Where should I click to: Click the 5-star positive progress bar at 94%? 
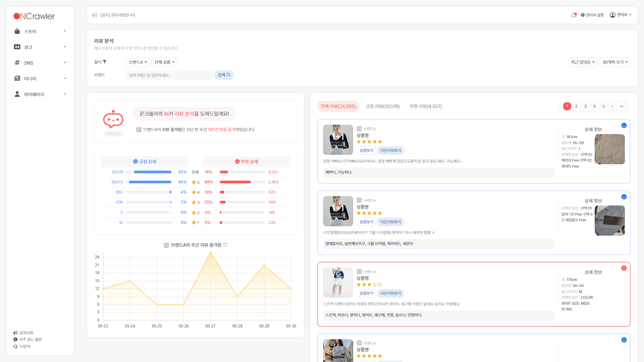pos(149,182)
